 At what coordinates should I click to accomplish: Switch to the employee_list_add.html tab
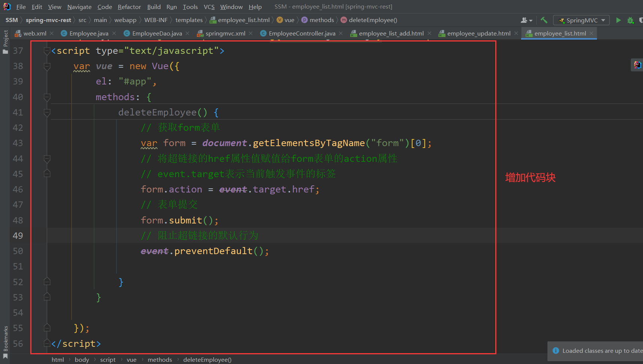391,33
